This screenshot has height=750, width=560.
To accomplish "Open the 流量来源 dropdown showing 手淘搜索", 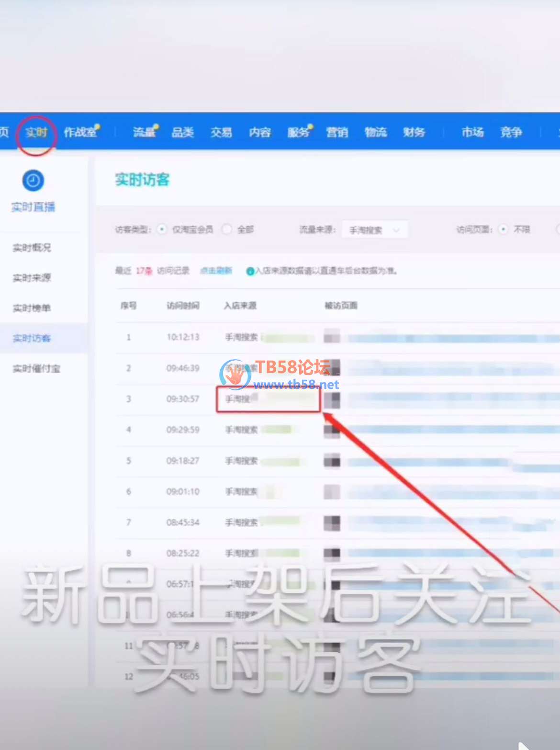I will [374, 229].
